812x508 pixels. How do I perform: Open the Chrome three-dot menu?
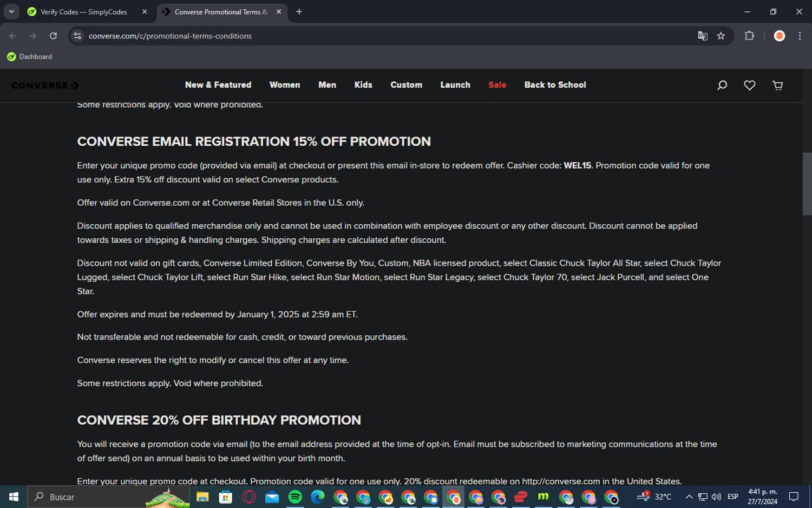click(800, 36)
